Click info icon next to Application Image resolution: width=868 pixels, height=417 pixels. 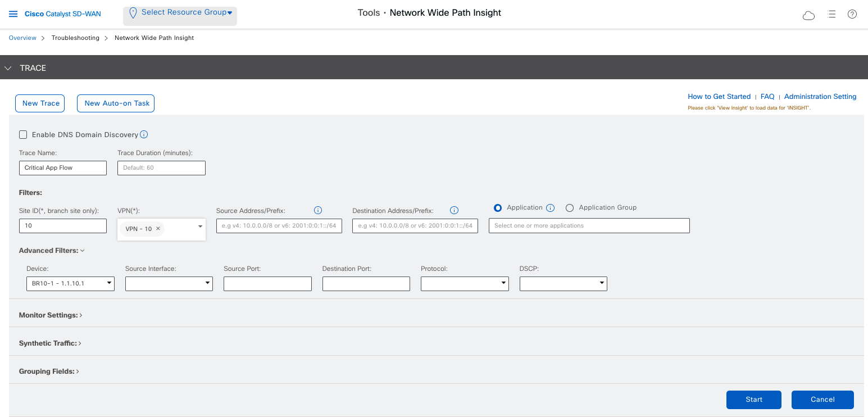point(551,208)
